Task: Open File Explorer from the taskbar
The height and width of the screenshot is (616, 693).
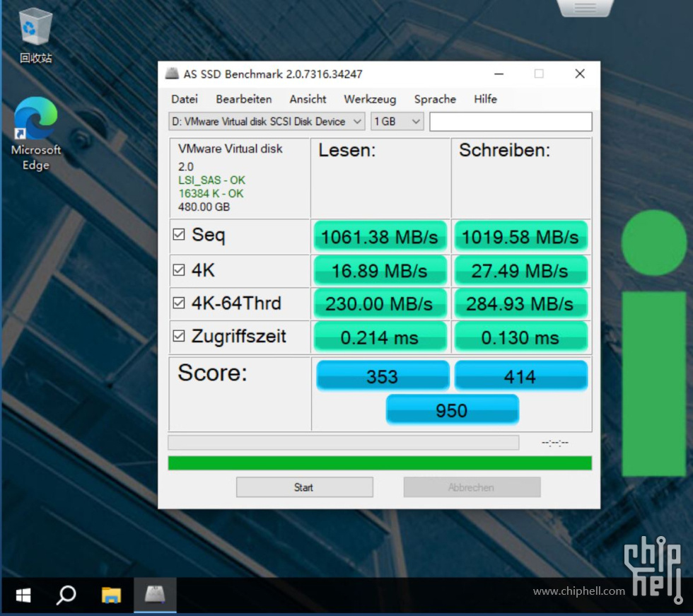Action: point(111,595)
